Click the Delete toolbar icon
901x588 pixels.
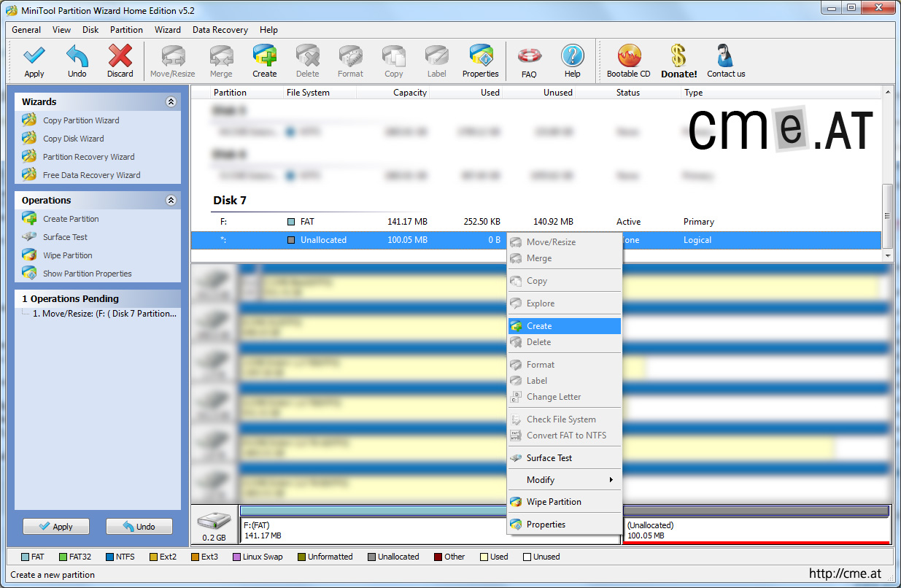[308, 56]
